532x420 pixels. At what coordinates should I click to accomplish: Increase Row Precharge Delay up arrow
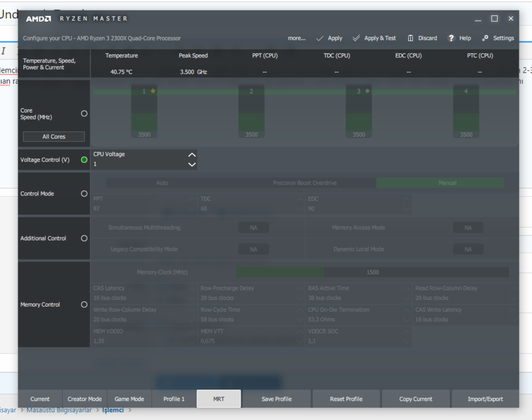click(299, 289)
